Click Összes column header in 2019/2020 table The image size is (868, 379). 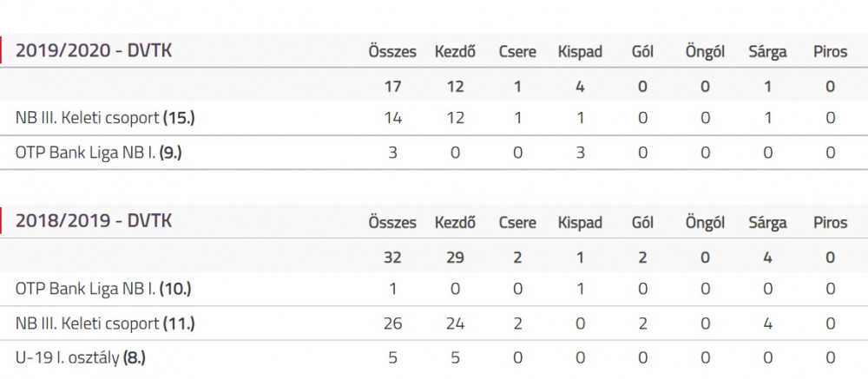(x=392, y=51)
